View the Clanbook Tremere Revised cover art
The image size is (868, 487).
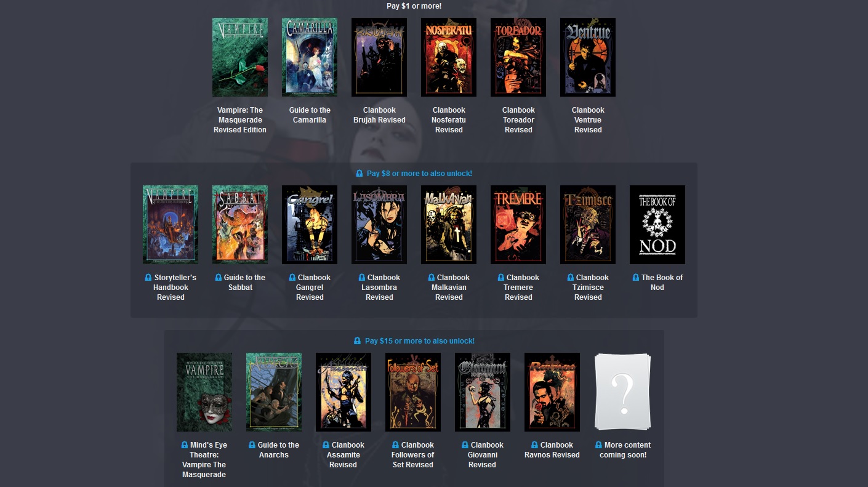(x=518, y=225)
